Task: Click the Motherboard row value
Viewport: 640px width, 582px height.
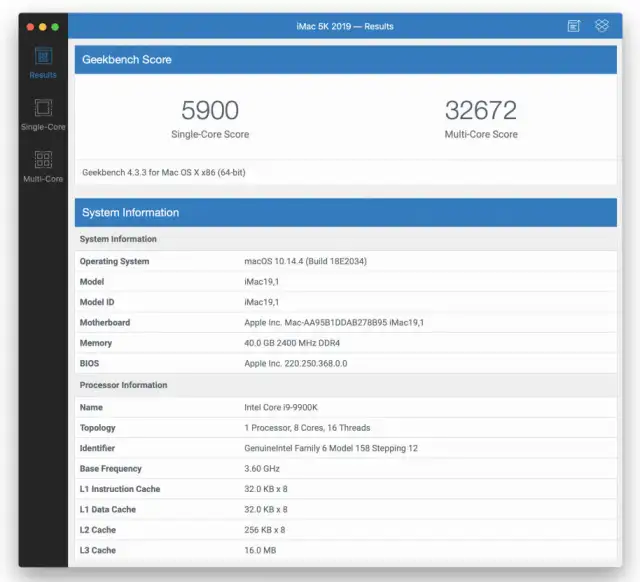Action: pyautogui.click(x=327, y=323)
